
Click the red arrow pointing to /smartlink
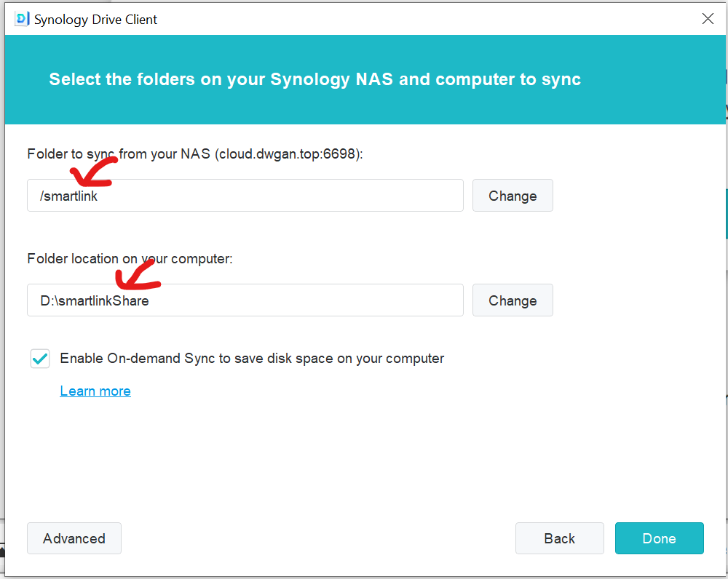coord(93,172)
